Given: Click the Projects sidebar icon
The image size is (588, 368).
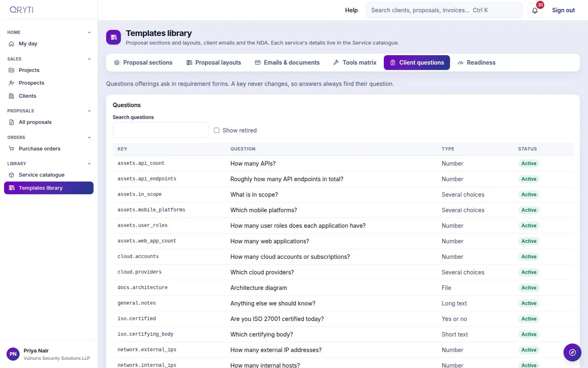Looking at the screenshot, I should pos(11,70).
